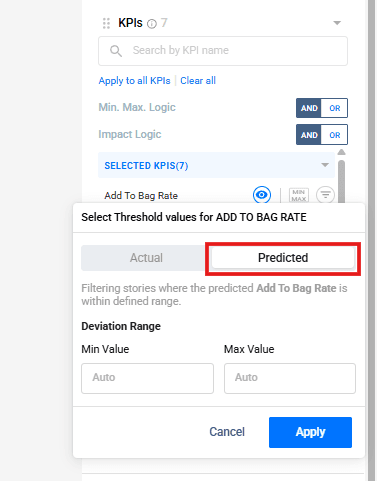377x481 pixels.
Task: Cancel the threshold dialog
Action: tap(227, 432)
